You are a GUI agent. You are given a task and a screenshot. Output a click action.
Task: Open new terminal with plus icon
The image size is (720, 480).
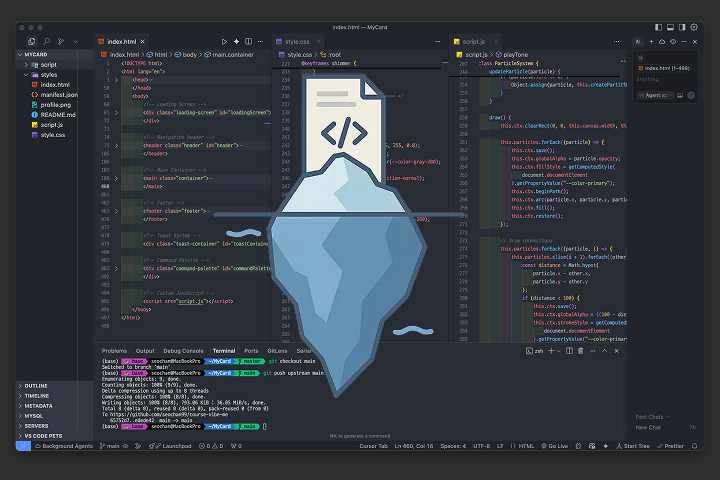point(551,351)
